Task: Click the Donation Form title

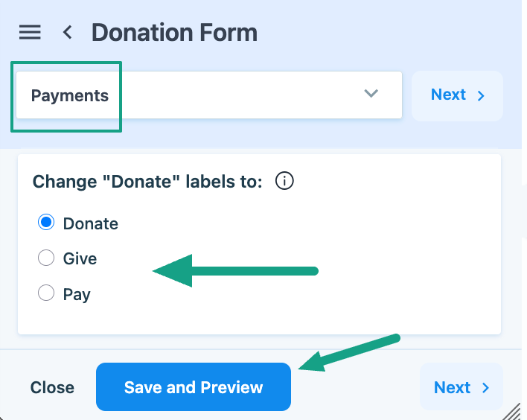Action: pyautogui.click(x=174, y=33)
